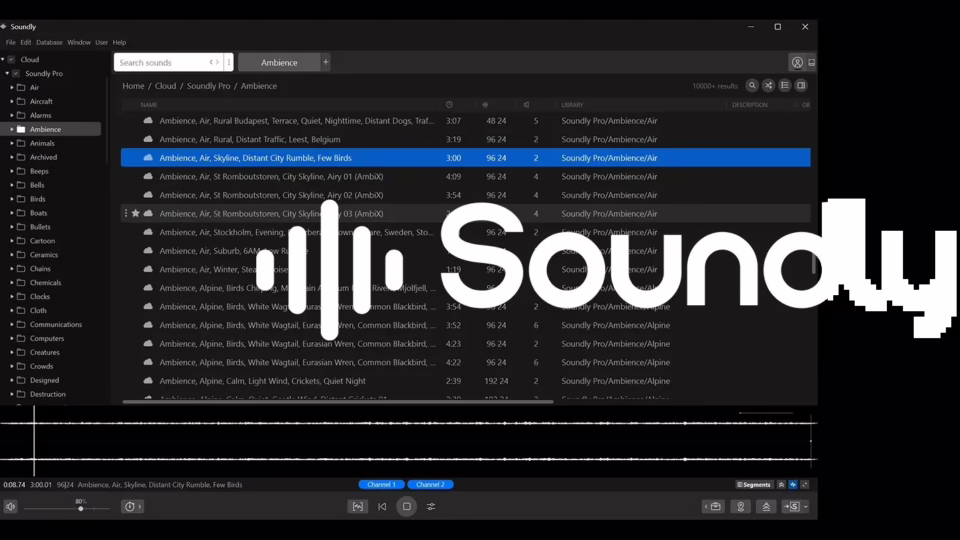Sort by DESCRIPTION column header
This screenshot has width=960, height=540.
click(x=750, y=105)
